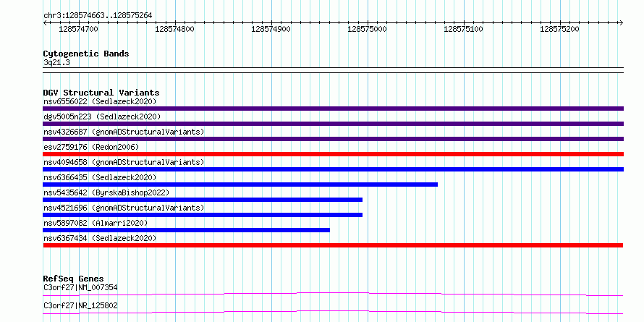Viewport: 644px width, 322px height.
Task: Open variant label esv2759176 (Redon2006)
Action: [91, 147]
